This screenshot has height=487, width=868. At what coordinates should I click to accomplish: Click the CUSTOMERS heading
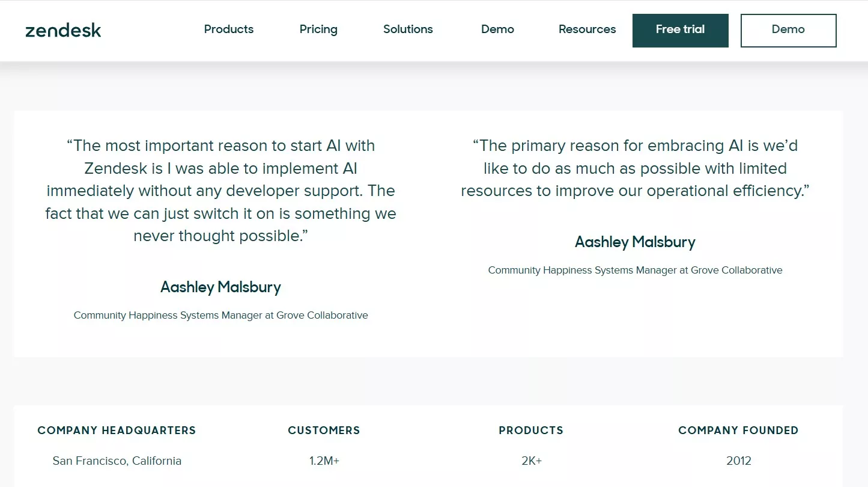pyautogui.click(x=324, y=430)
